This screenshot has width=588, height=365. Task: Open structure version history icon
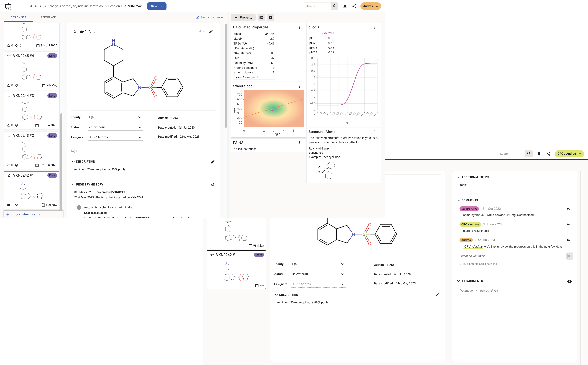coord(202,32)
